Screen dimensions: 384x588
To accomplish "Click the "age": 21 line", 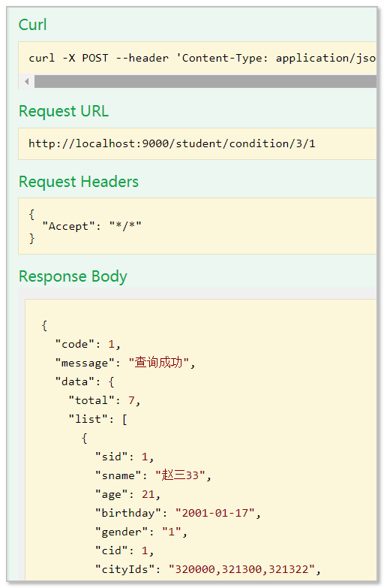I will [x=127, y=494].
